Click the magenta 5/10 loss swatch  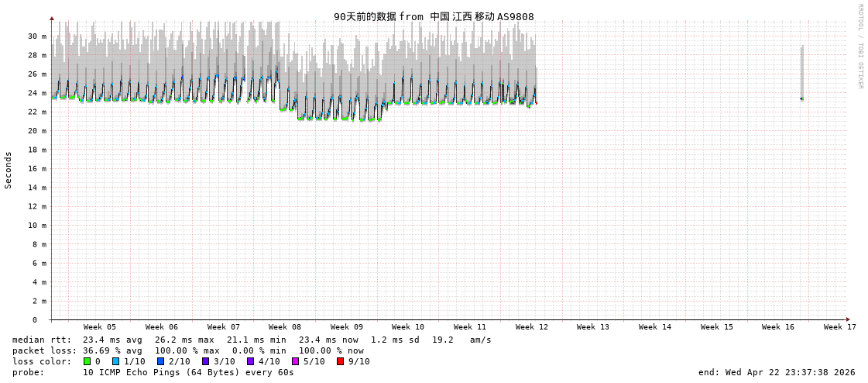[x=295, y=361]
